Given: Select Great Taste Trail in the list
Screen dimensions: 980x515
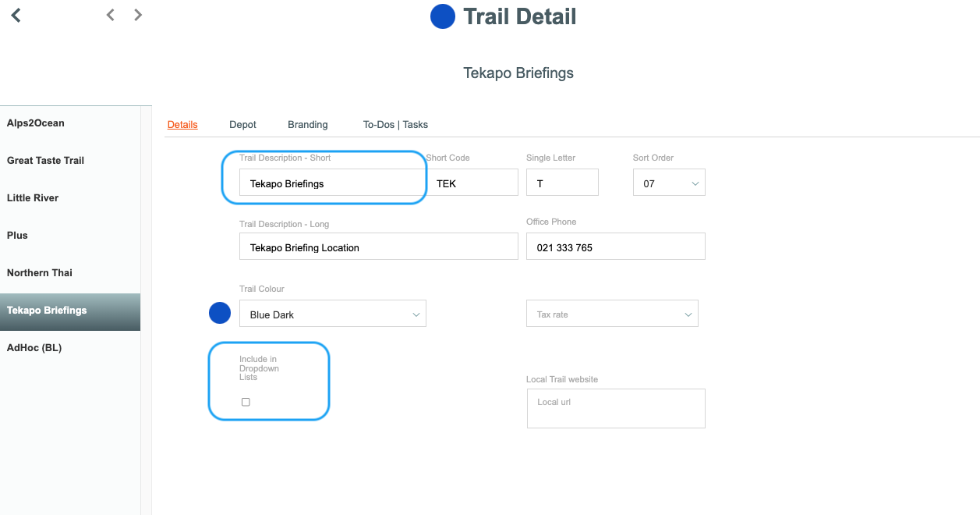Looking at the screenshot, I should pos(70,161).
